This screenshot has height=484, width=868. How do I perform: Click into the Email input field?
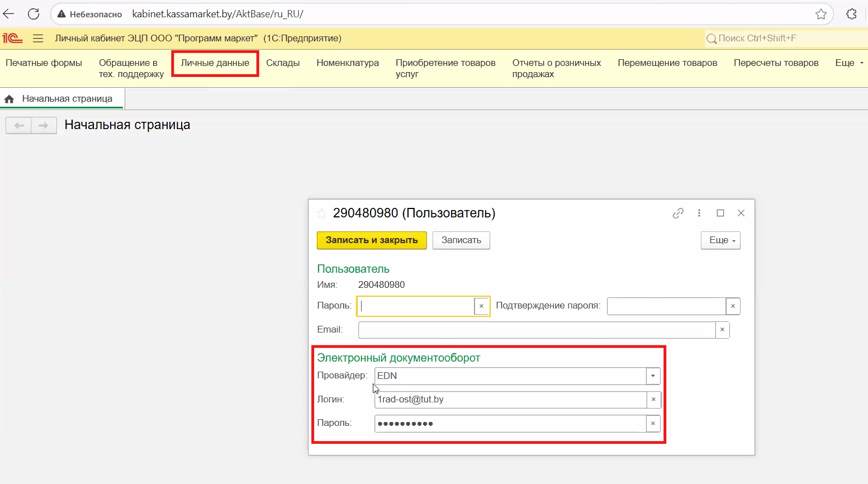(x=537, y=330)
